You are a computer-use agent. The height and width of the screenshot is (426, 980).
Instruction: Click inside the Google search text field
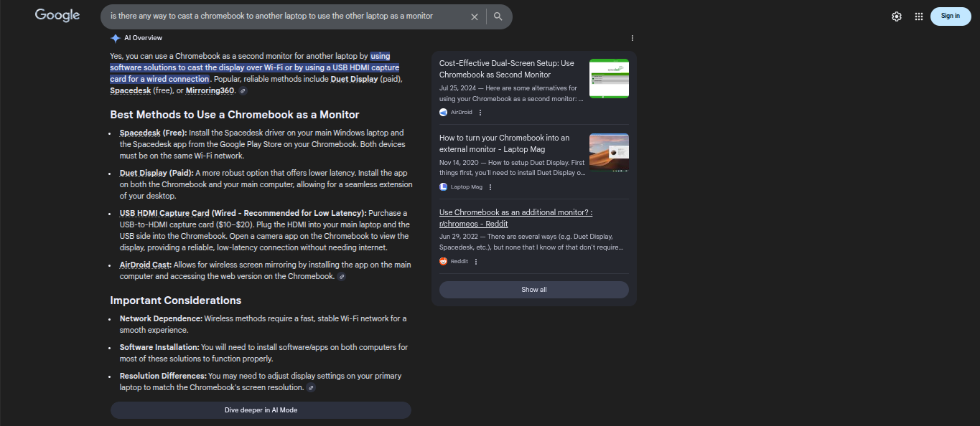[x=280, y=16]
